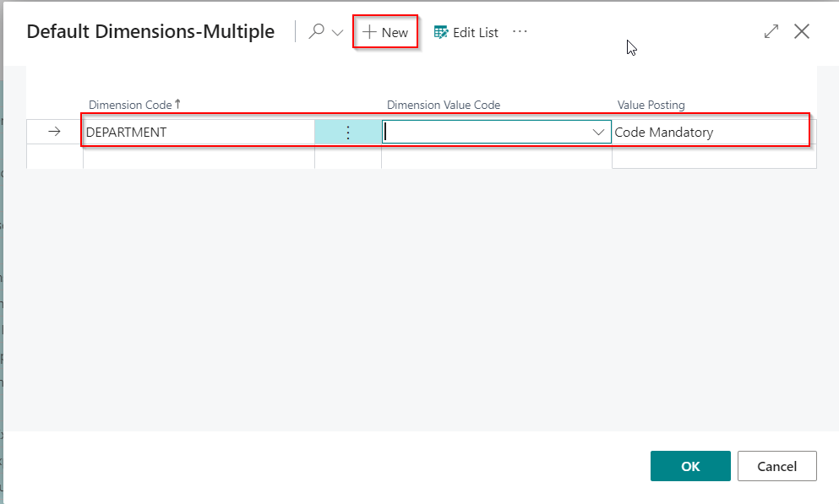Click empty Value Posting cell in second row

pyautogui.click(x=713, y=156)
